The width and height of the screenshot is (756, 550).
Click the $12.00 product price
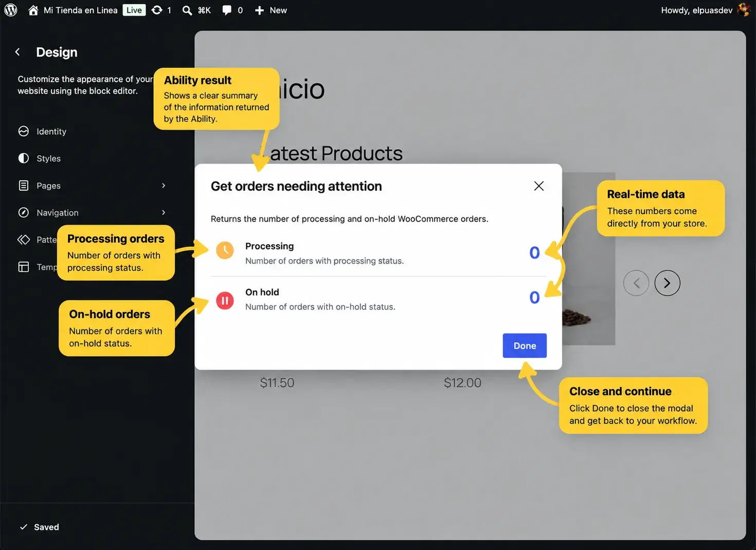pyautogui.click(x=463, y=383)
